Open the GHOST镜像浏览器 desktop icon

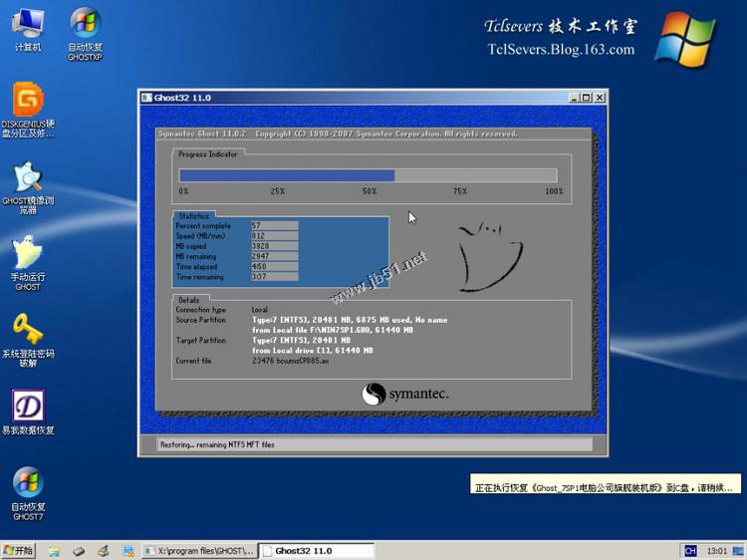28,187
